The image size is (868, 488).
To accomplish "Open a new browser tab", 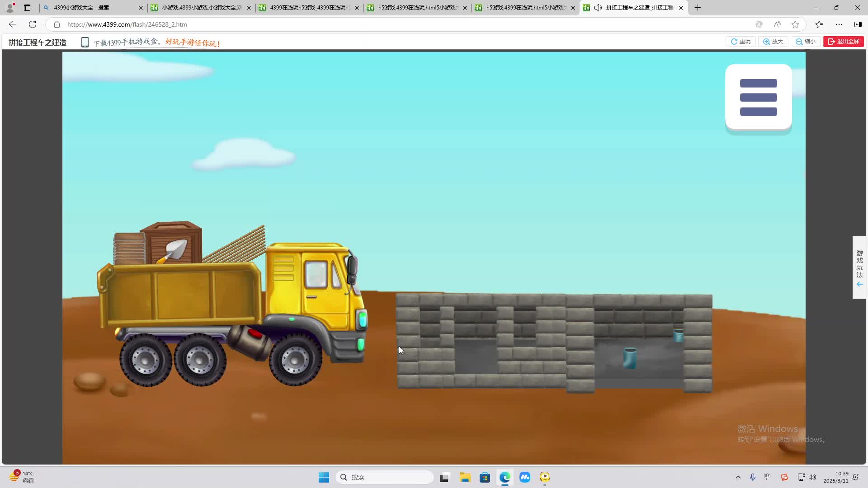I will 698,8.
